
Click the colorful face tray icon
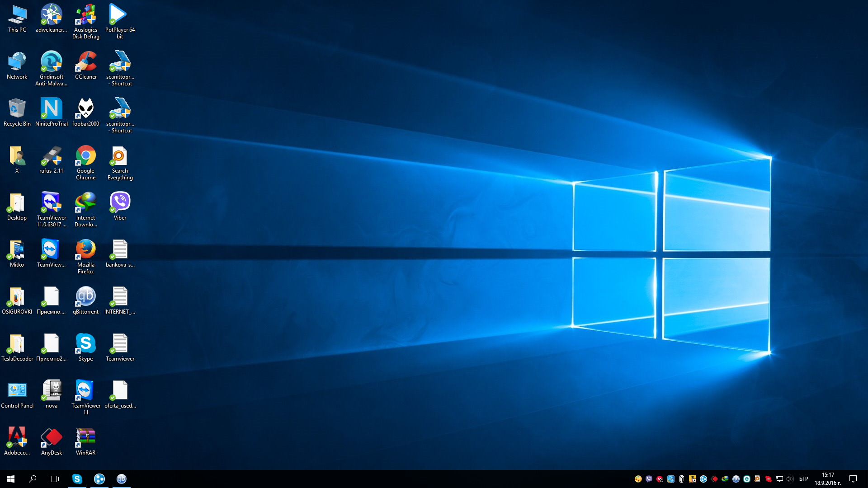pos(638,479)
